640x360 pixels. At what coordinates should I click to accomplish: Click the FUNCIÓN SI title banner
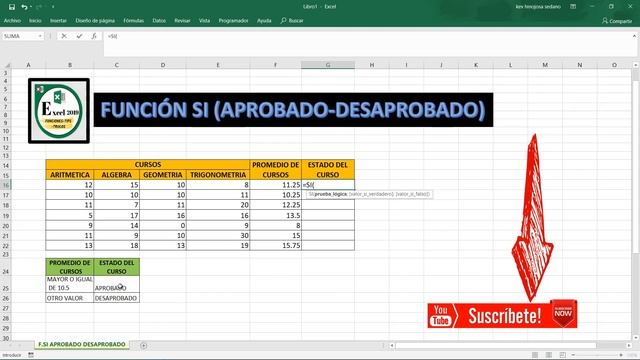293,110
